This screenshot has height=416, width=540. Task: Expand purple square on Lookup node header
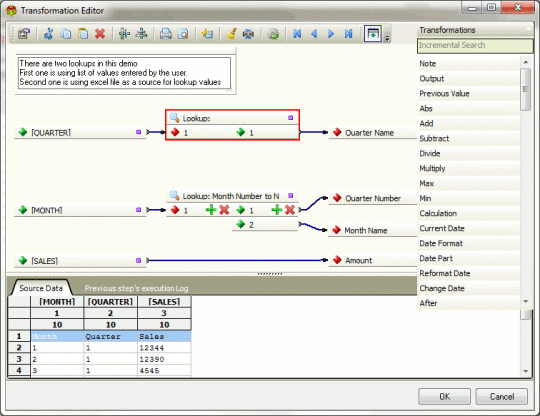pos(290,118)
